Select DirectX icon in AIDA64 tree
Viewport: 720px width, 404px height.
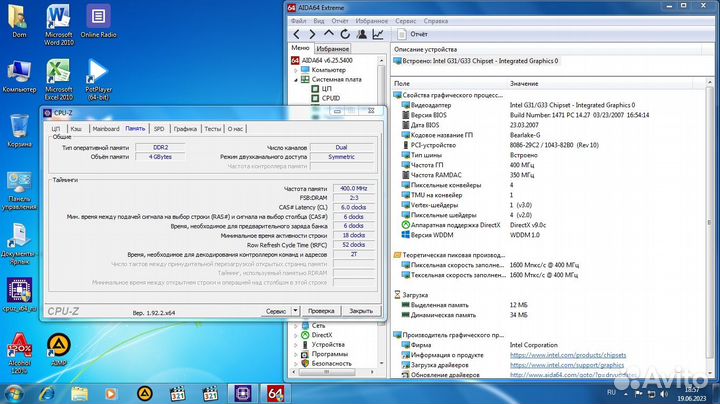click(x=305, y=335)
